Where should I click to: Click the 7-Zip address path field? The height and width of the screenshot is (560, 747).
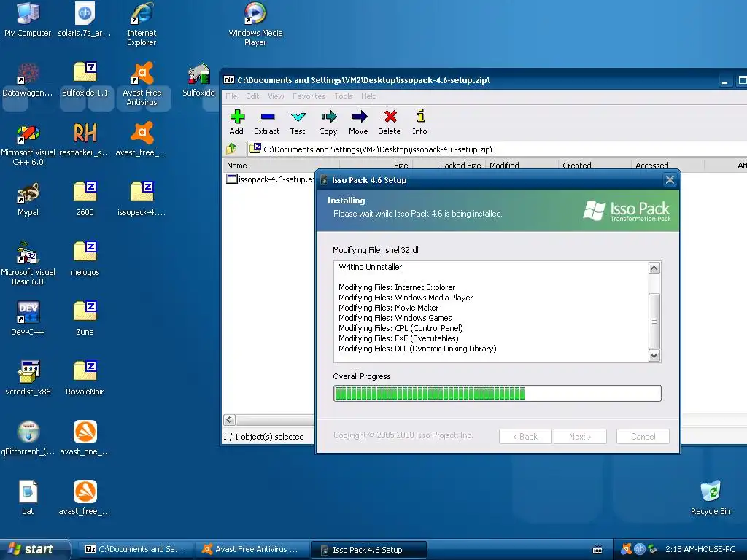495,149
